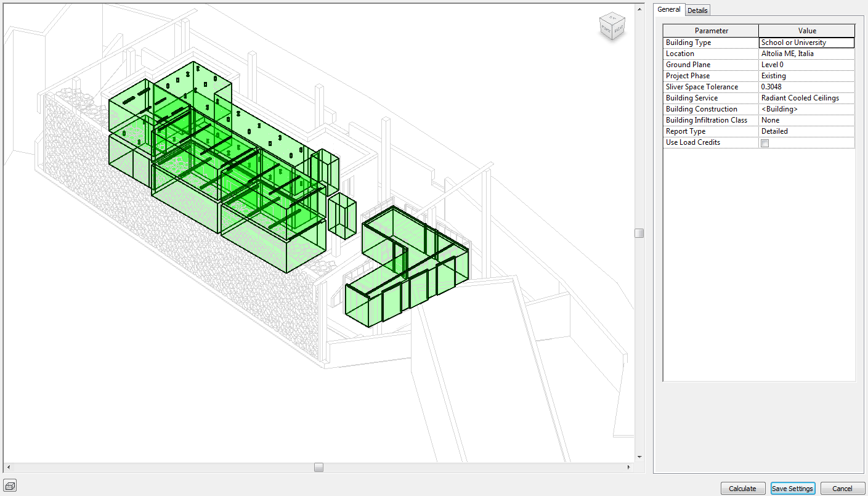Click the Parameter column header

[711, 31]
